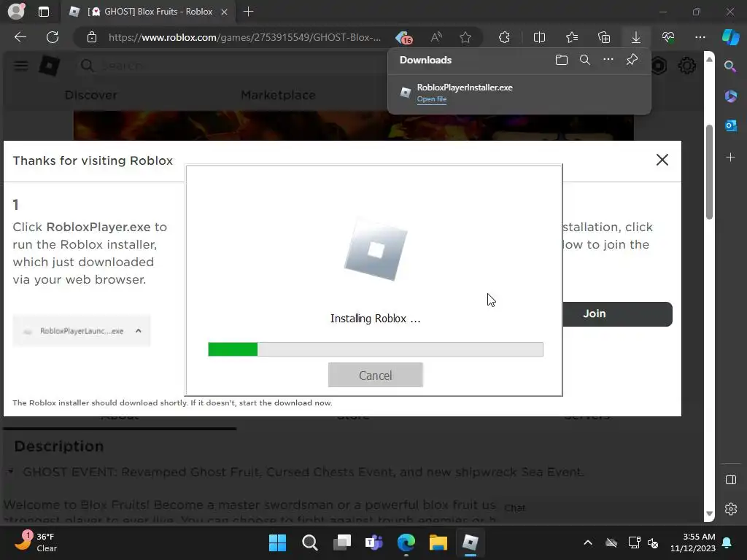The image size is (747, 560).
Task: Open the tab actions menu icon
Action: (x=43, y=12)
